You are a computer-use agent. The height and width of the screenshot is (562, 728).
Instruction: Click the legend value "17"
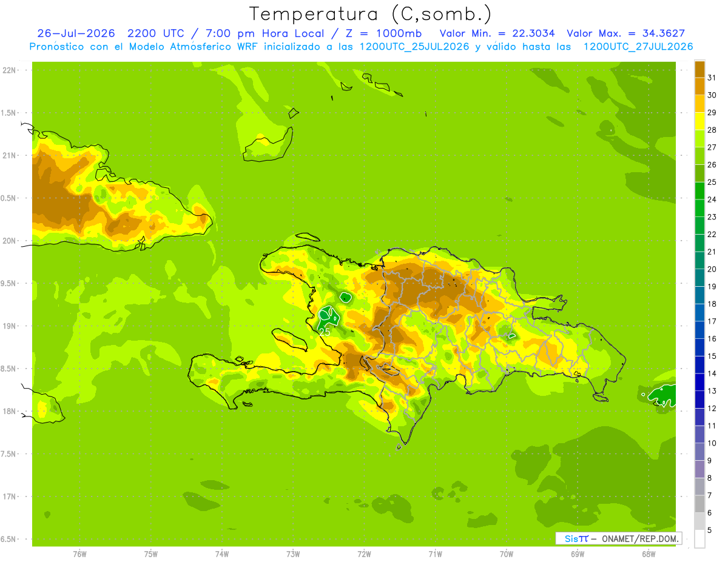[x=712, y=321]
